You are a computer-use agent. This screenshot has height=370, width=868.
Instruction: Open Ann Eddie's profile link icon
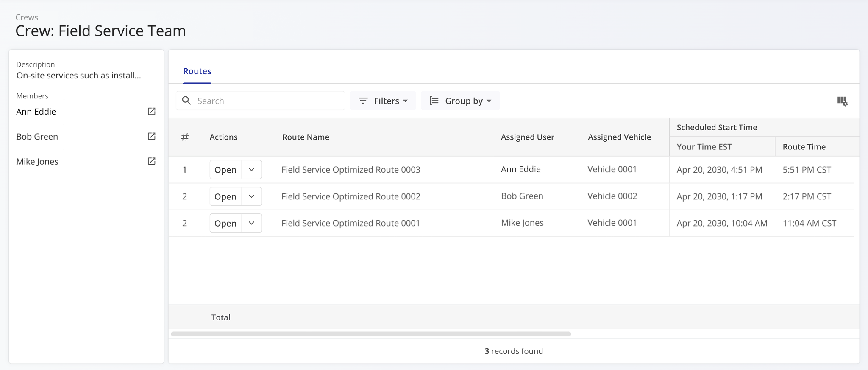click(x=151, y=111)
